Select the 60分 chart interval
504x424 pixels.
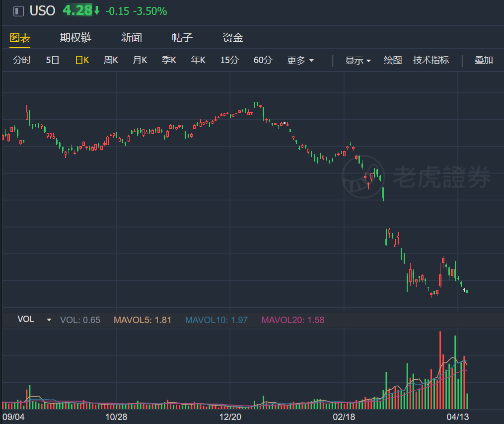263,60
